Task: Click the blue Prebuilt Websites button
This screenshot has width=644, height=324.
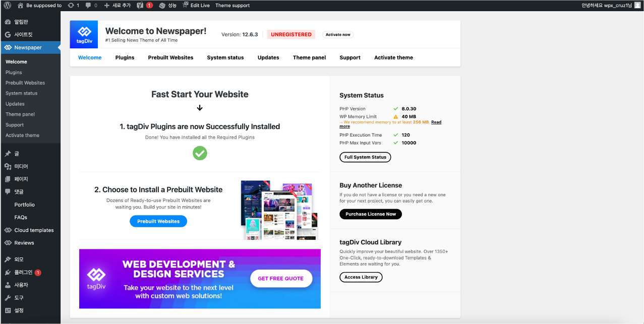Action: pos(158,221)
